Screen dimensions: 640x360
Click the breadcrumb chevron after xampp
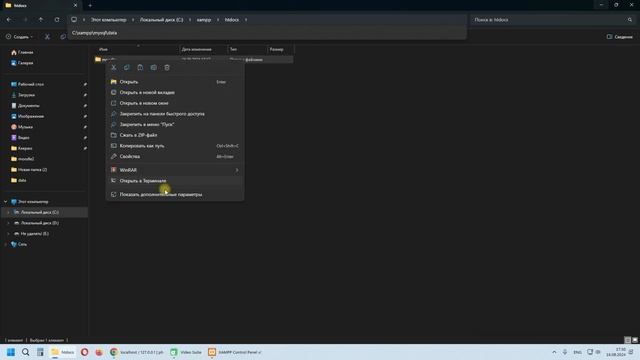pos(218,20)
